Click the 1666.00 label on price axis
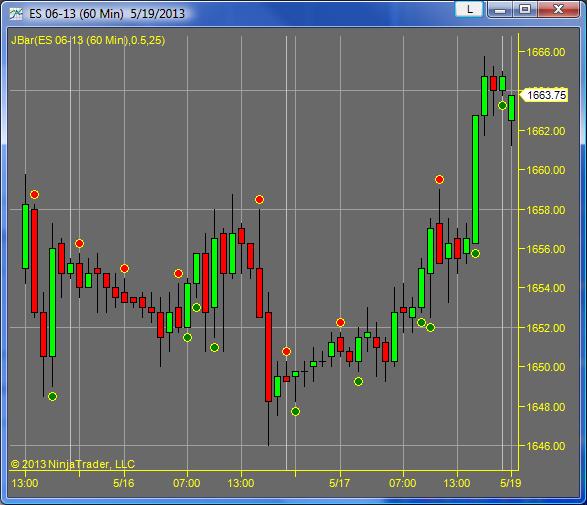The image size is (587, 505). pyautogui.click(x=546, y=52)
